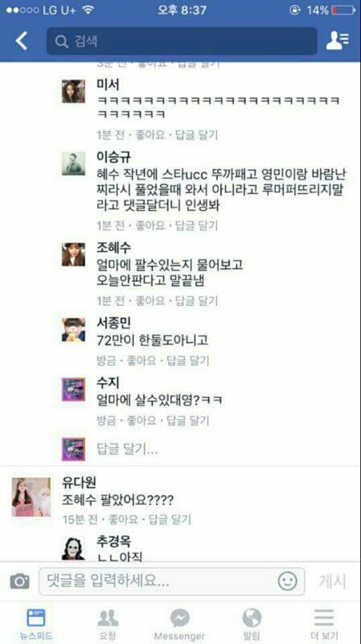Screen dimensions: 361x644
Task: Open 미서's profile picture
Action: (x=73, y=91)
